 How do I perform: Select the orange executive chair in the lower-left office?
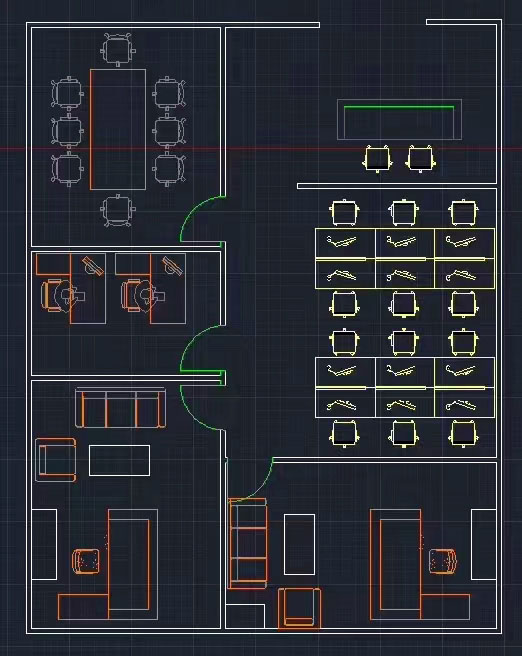coord(86,561)
